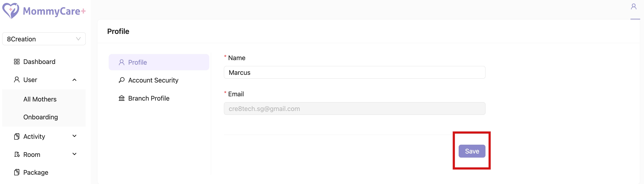Click the Package icon in sidebar
The height and width of the screenshot is (184, 644).
(x=17, y=172)
